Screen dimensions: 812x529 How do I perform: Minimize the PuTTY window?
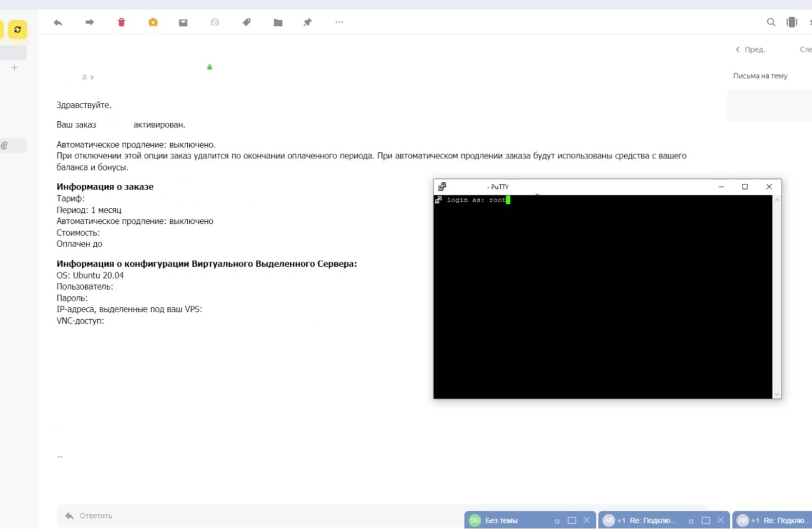[721, 187]
